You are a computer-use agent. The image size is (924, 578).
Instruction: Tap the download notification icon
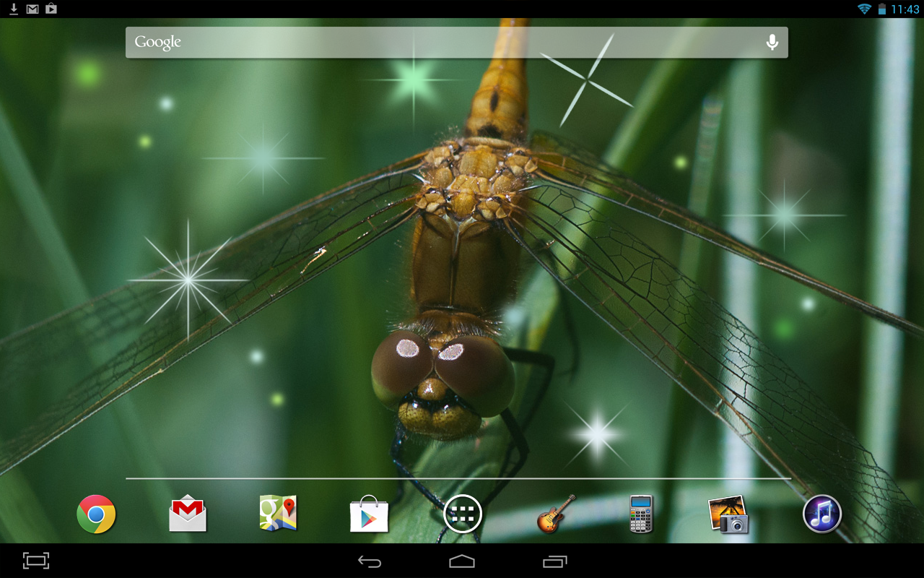click(14, 9)
